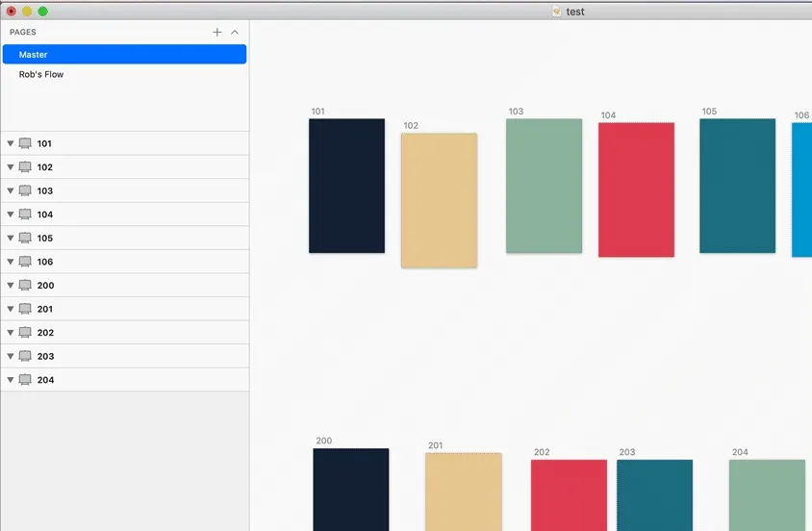Click red artboard 202 on canvas
The image size is (812, 531).
click(570, 495)
